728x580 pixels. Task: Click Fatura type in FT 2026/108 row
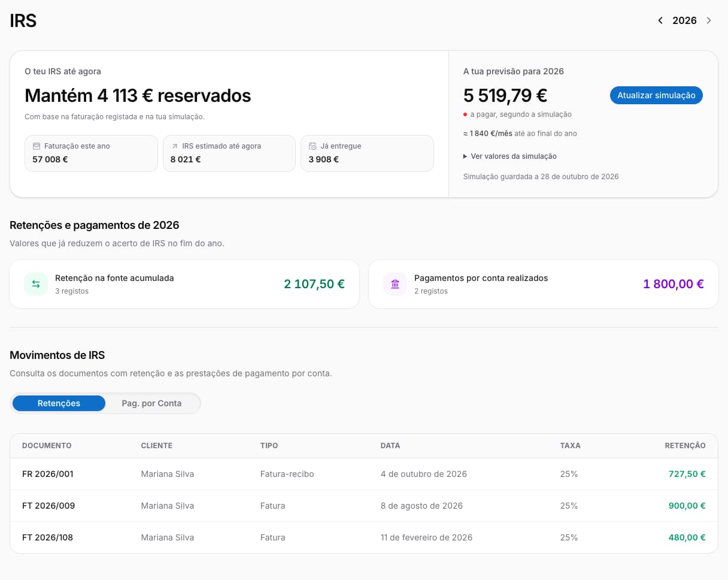pyautogui.click(x=272, y=537)
